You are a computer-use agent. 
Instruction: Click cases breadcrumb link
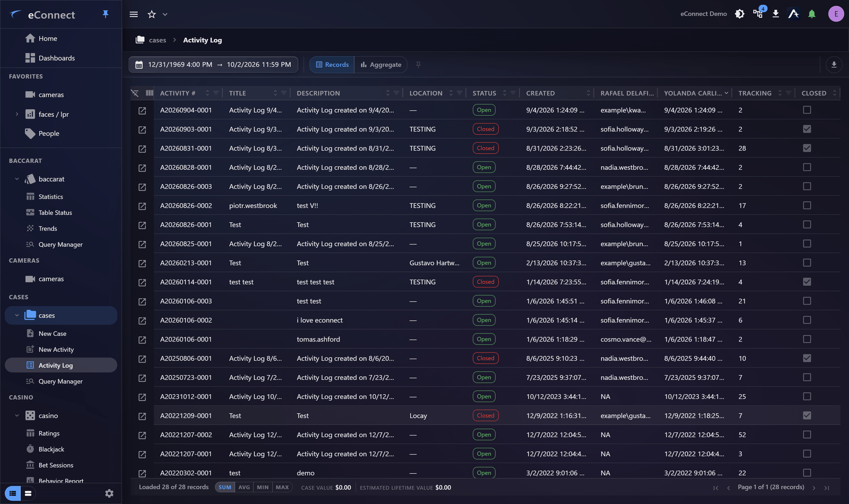click(158, 40)
